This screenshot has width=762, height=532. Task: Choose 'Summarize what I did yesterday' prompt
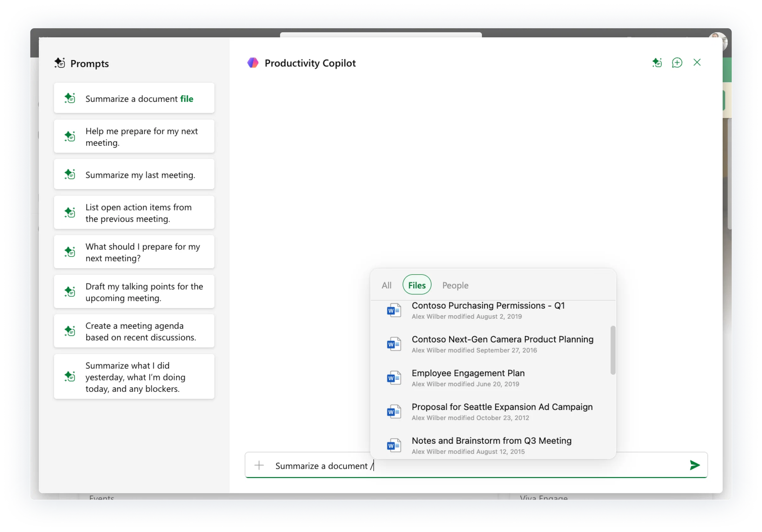coord(134,377)
